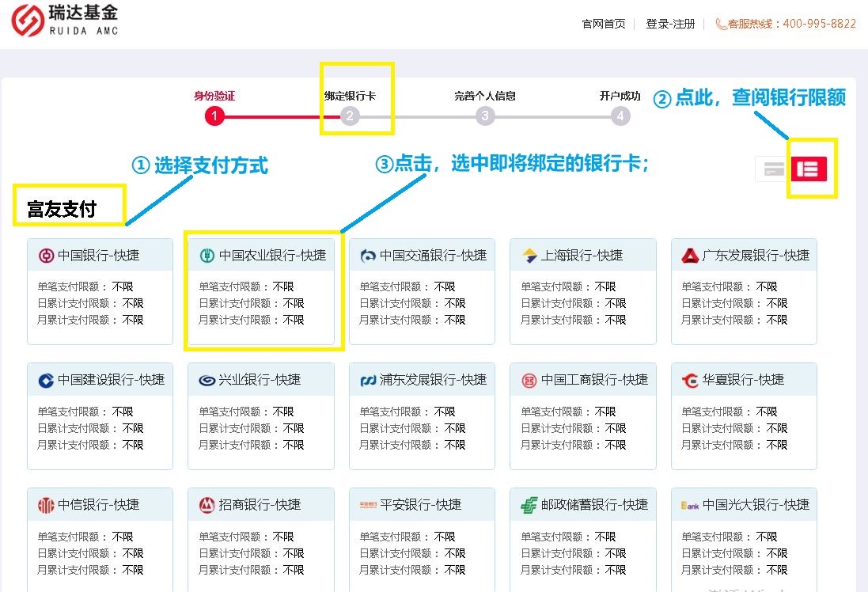Select the 开户成功 step label
This screenshot has height=592, width=868.
pyautogui.click(x=620, y=96)
